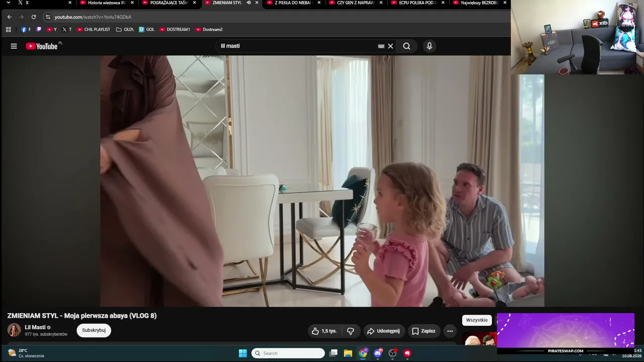Image resolution: width=644 pixels, height=362 pixels.
Task: Go back in browser history
Action: coord(9,17)
